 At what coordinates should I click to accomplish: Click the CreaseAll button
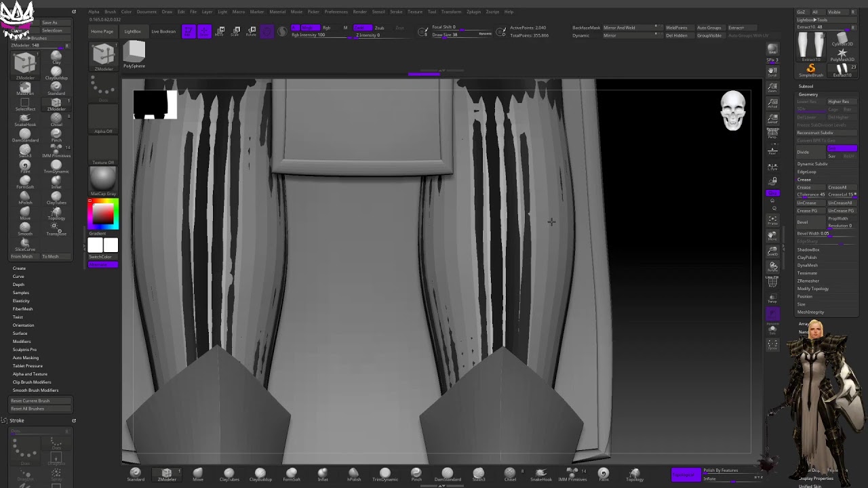click(x=841, y=187)
